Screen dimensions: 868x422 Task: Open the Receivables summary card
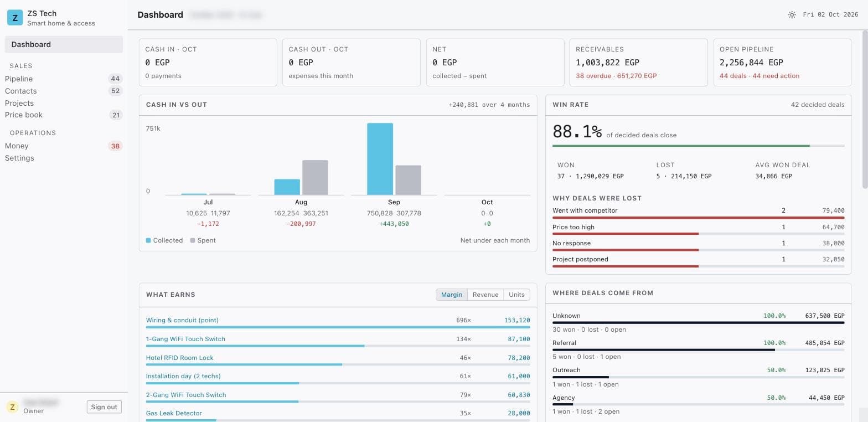(639, 62)
